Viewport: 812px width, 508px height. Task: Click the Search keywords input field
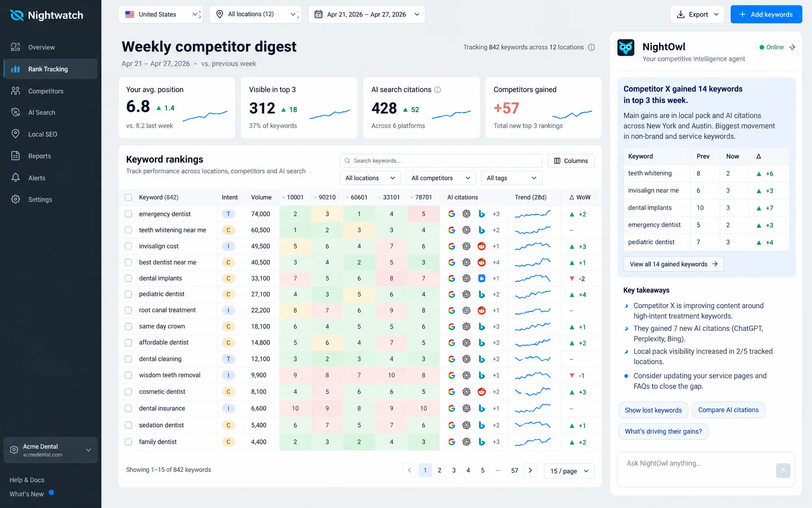(441, 161)
